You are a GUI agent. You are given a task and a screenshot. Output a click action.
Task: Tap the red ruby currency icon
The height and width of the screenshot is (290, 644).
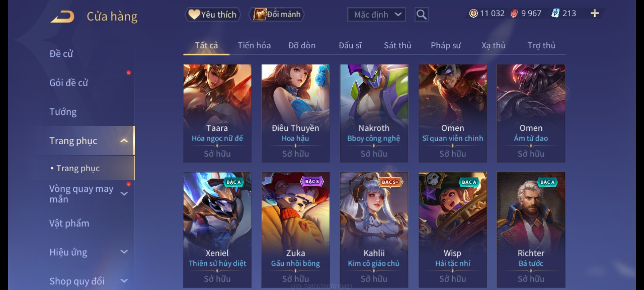pyautogui.click(x=514, y=13)
